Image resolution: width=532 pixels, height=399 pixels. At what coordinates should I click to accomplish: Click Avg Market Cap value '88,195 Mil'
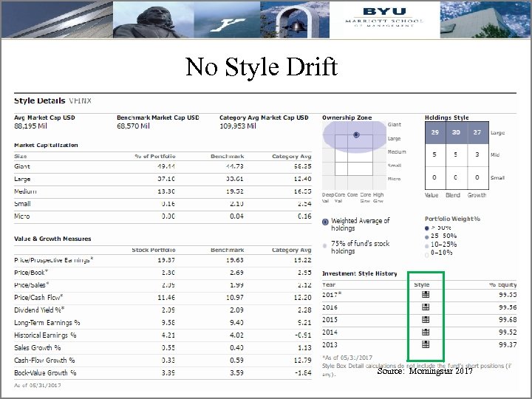(30, 126)
